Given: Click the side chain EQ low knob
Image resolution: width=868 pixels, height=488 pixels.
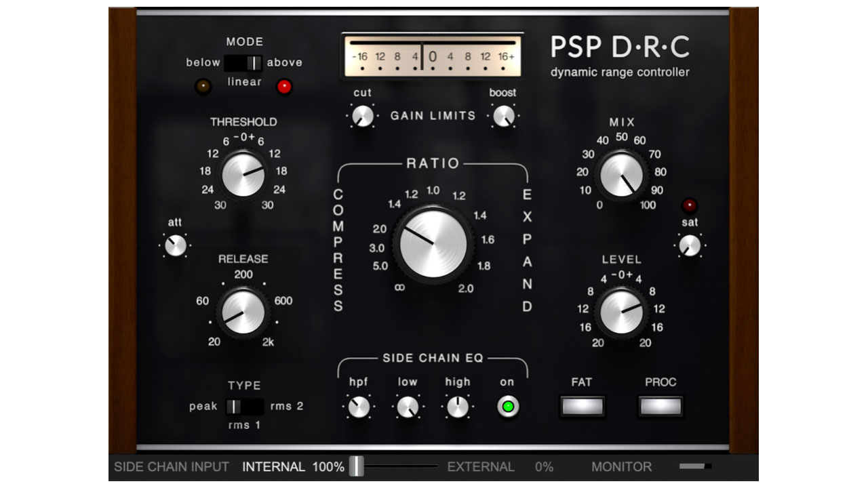Looking at the screenshot, I should (408, 407).
